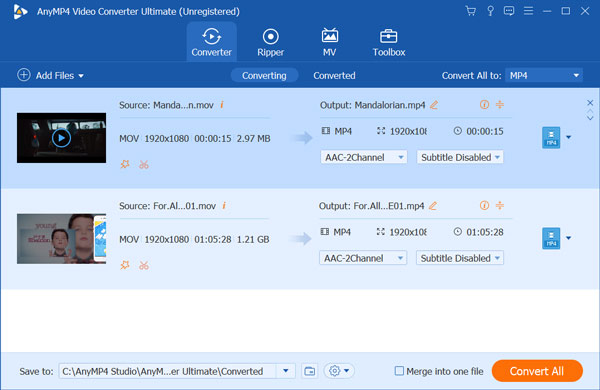The image size is (600, 390).
Task: Open edit effects star for For.All video
Action: [125, 265]
